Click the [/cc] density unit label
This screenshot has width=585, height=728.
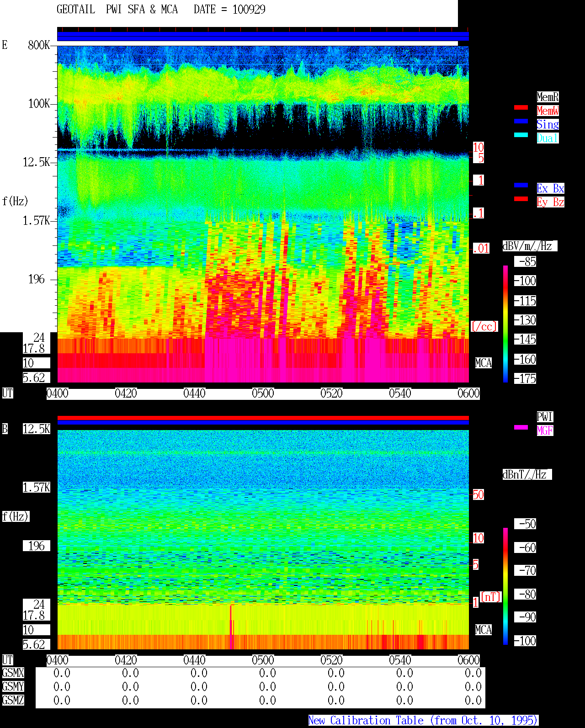484,326
